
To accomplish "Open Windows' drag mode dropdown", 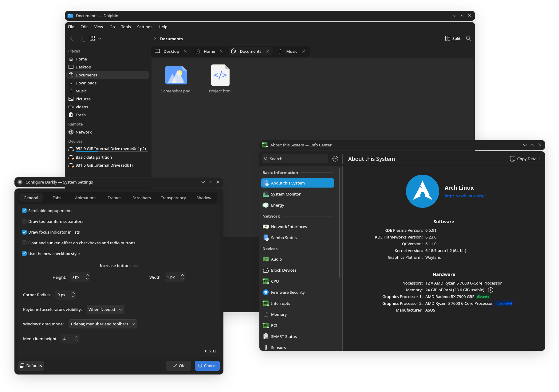I will (x=103, y=324).
